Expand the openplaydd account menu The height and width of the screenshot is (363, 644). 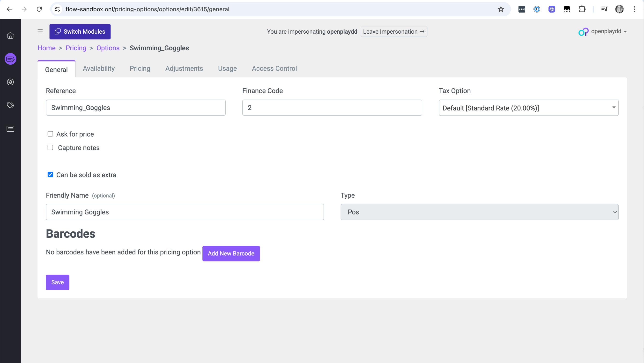click(609, 31)
